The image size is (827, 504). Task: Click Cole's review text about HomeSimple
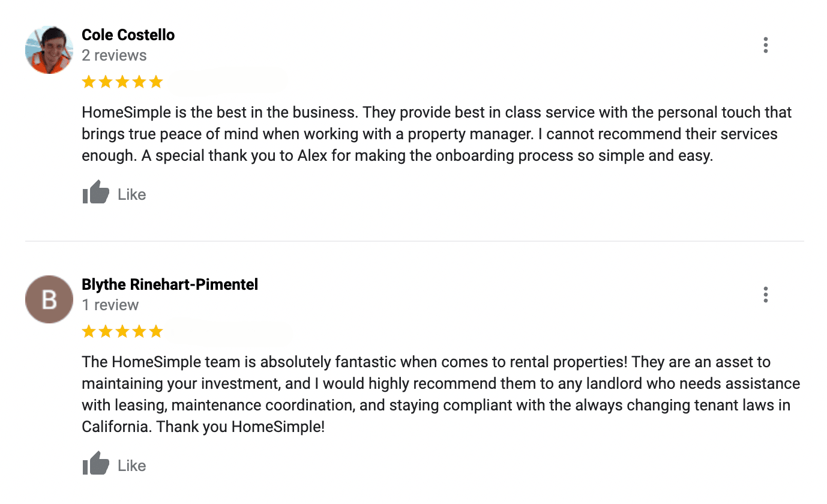[x=436, y=134]
